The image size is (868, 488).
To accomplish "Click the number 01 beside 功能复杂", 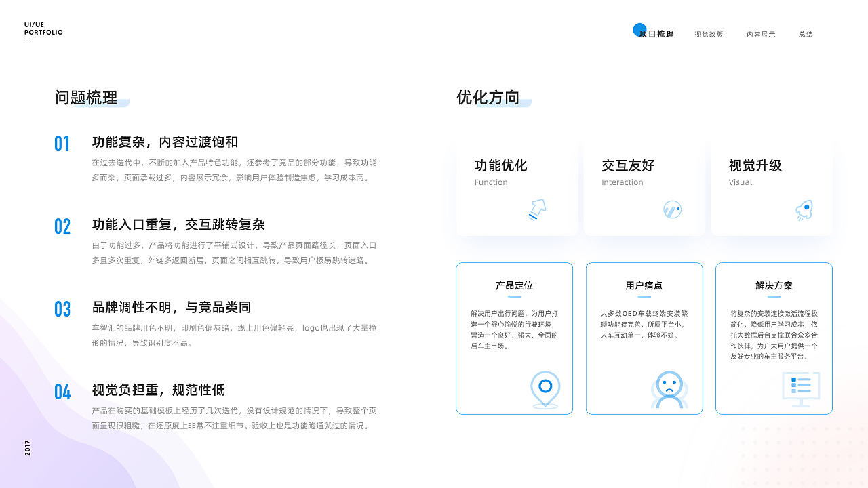I will point(62,144).
